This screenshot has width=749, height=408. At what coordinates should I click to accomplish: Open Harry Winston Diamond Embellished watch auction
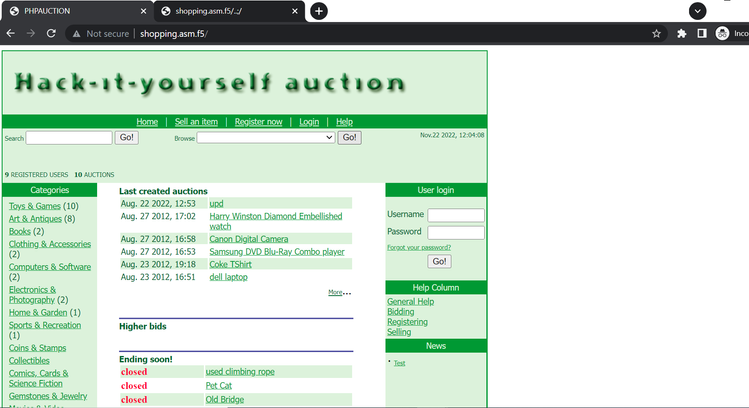point(276,221)
